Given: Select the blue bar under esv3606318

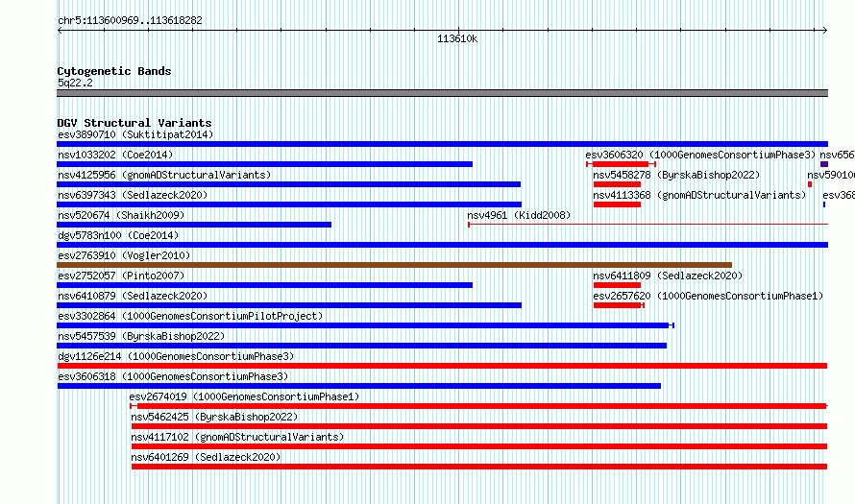Looking at the screenshot, I should (358, 386).
